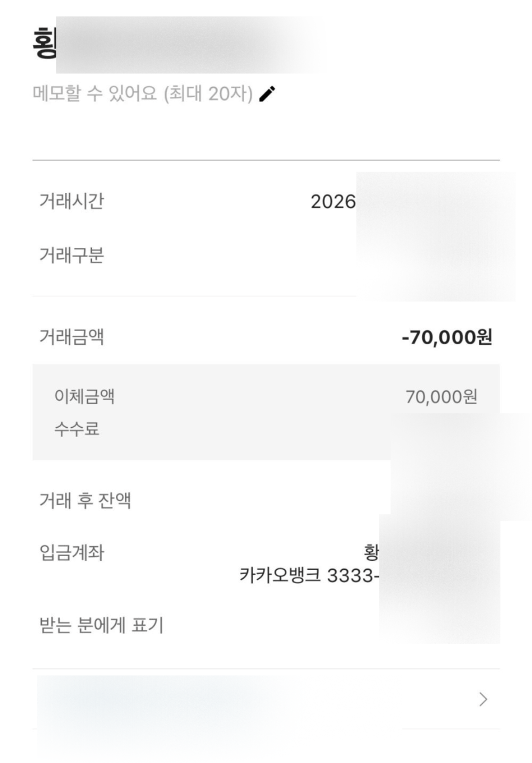Click the 2026 transaction date value
Image resolution: width=532 pixels, height=763 pixels.
(x=333, y=202)
